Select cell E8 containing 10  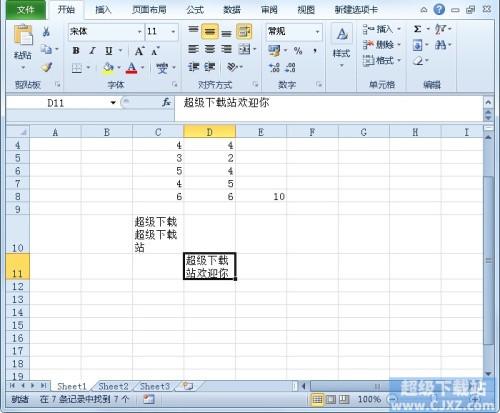261,196
